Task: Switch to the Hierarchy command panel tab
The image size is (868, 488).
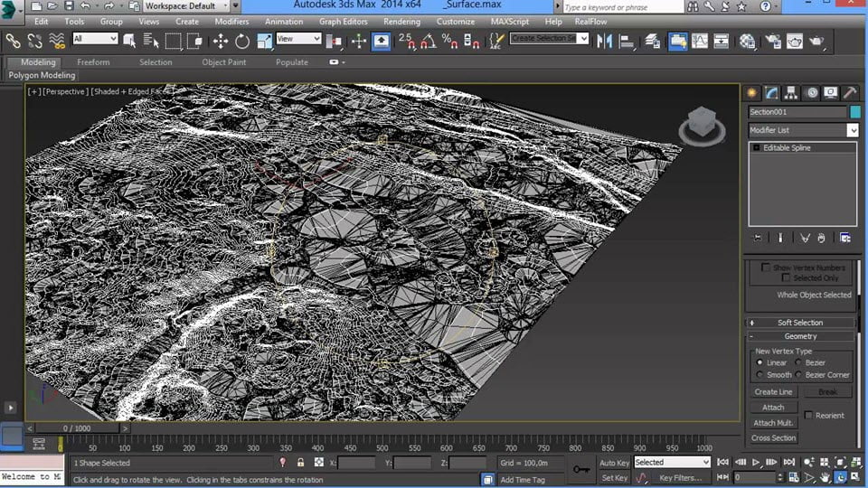Action: (791, 93)
